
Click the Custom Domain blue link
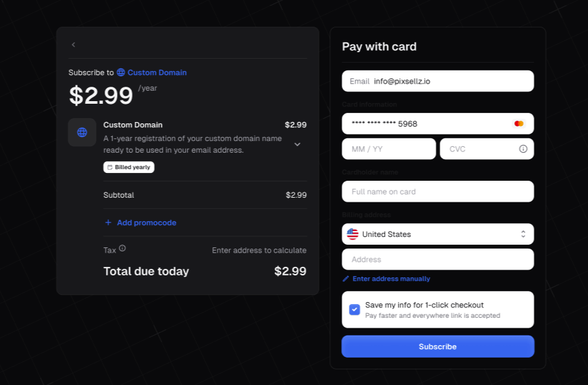click(x=157, y=72)
